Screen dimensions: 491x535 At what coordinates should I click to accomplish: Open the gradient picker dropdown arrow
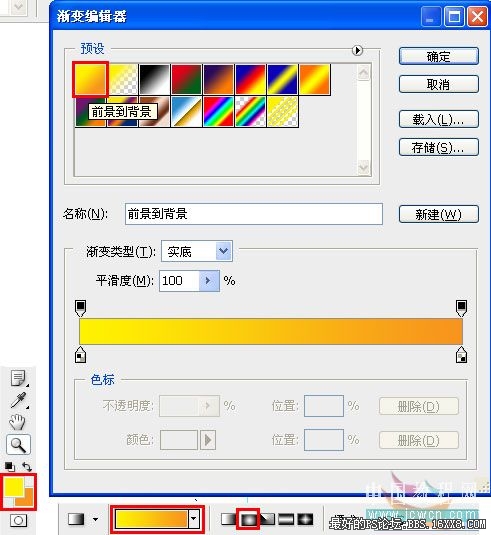[x=194, y=519]
